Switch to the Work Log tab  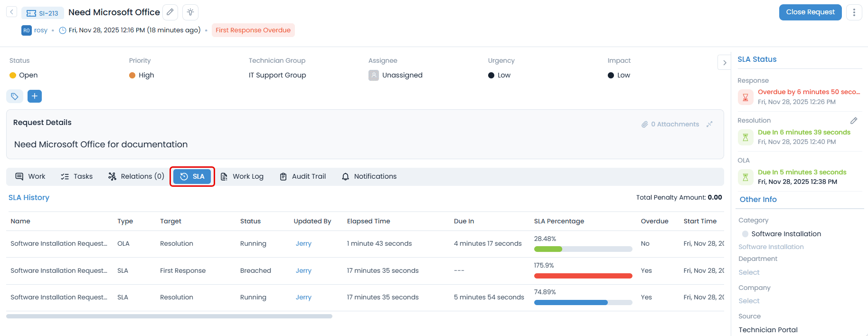coord(242,176)
